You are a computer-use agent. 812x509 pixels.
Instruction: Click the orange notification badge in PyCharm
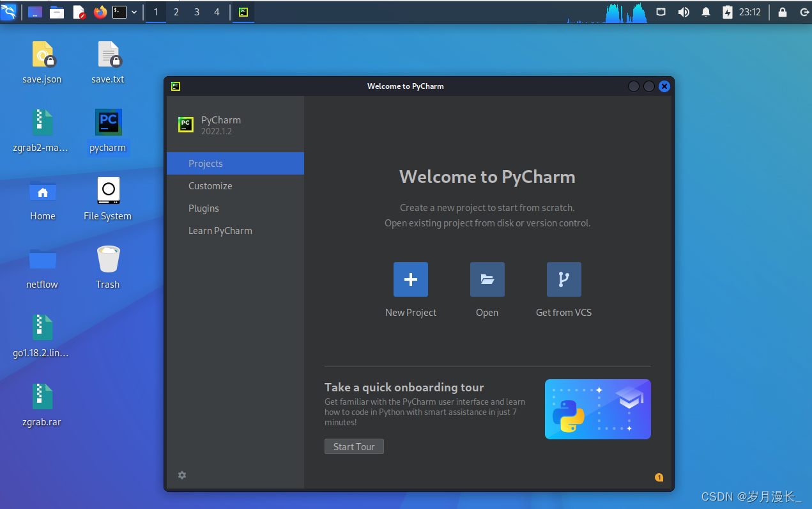click(x=659, y=478)
